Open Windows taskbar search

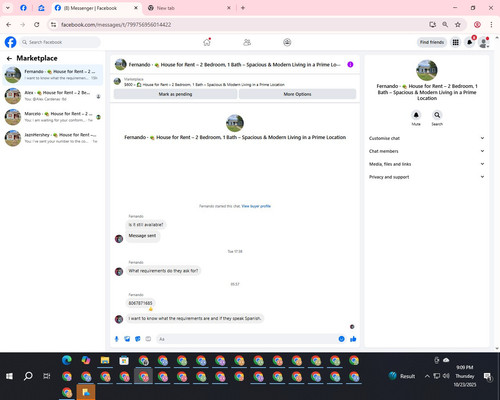click(28, 376)
